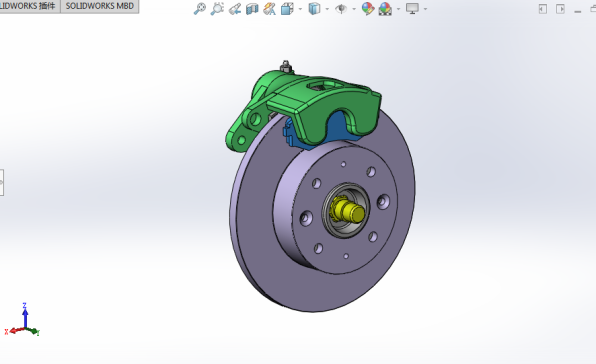The width and height of the screenshot is (596, 364).
Task: Click the View Orientation cube icon
Action: point(287,8)
